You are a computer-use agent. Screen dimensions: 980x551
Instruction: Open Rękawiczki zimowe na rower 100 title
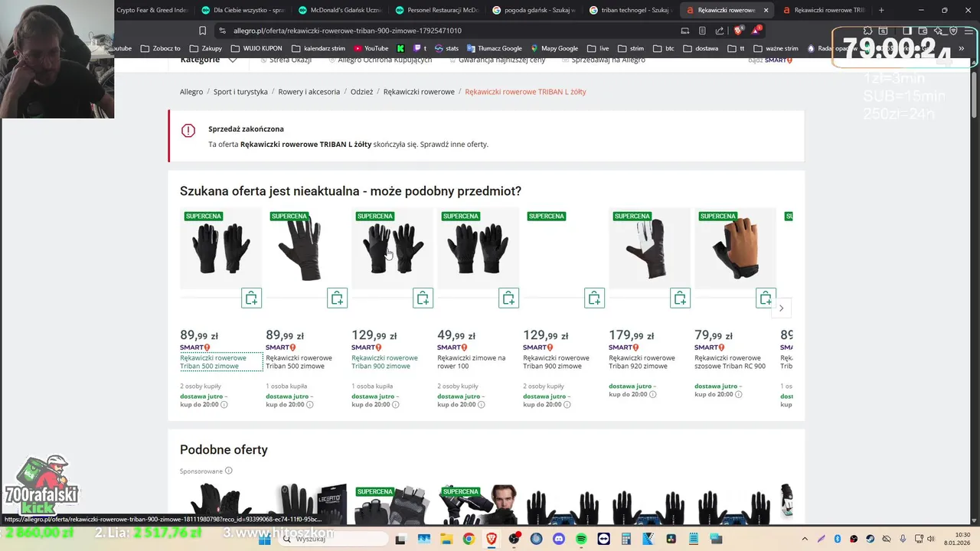(x=472, y=362)
